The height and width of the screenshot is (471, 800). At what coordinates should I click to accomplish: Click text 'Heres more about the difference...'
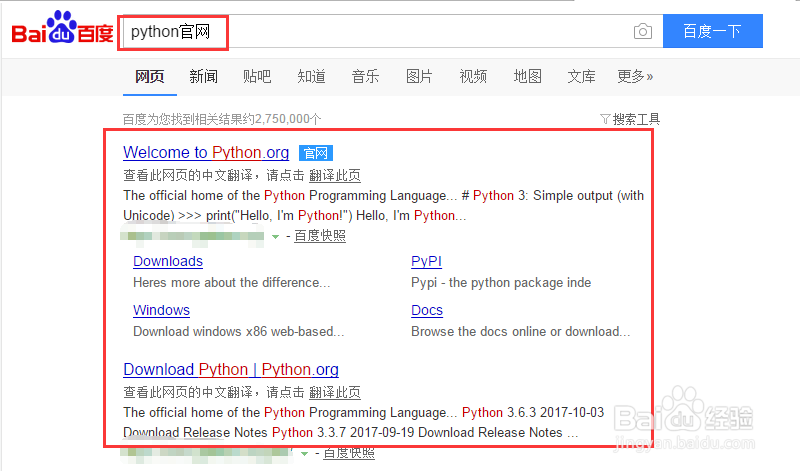click(232, 283)
